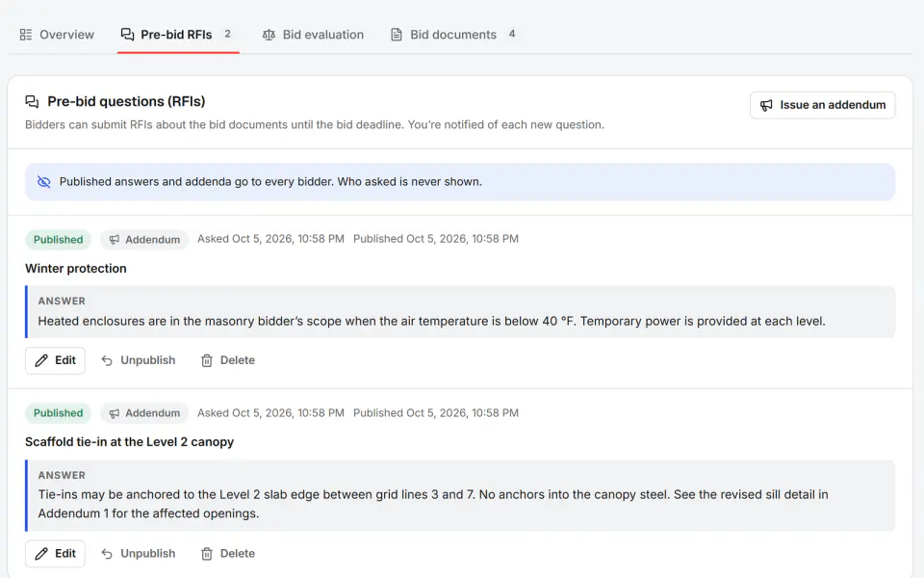Click the Pre-bid RFIs chat icon in tab
Screen dimensions: 924x578
tap(127, 35)
